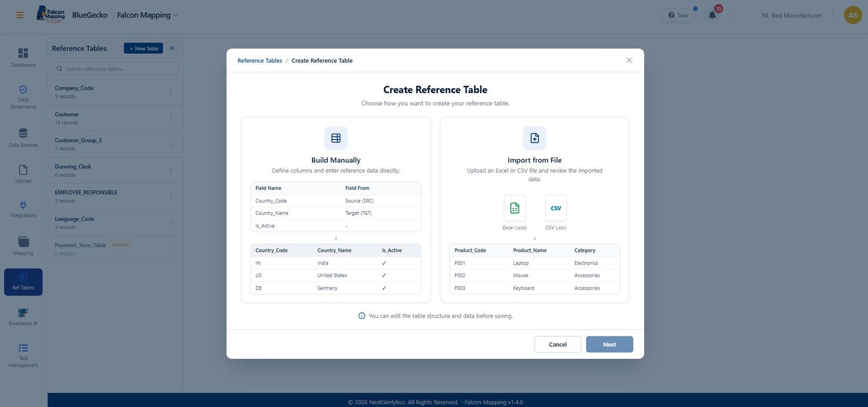Open options menu for Dunning_Clerk

171,171
